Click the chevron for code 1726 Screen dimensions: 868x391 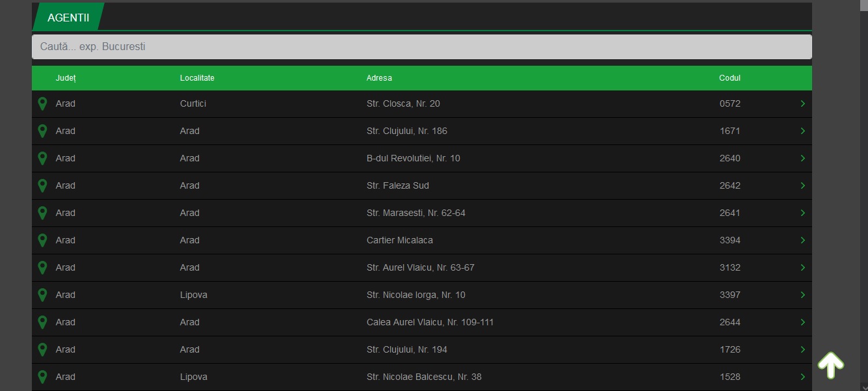803,349
